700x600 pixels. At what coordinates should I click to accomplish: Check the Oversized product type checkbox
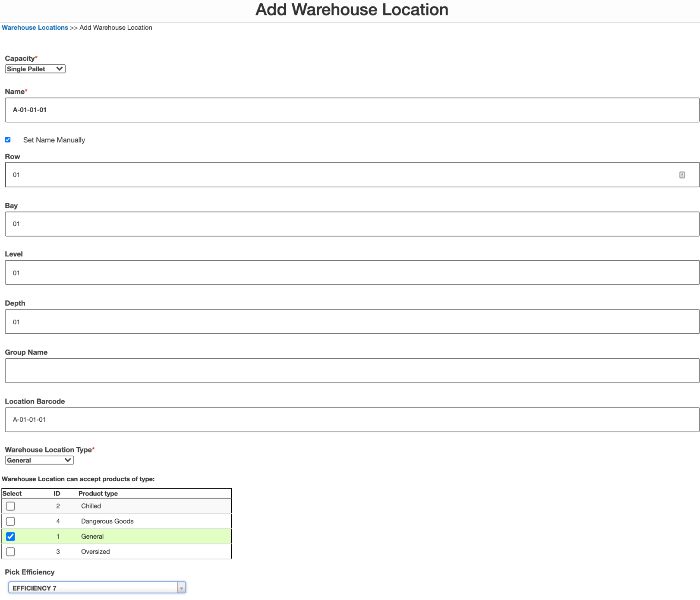(10, 551)
